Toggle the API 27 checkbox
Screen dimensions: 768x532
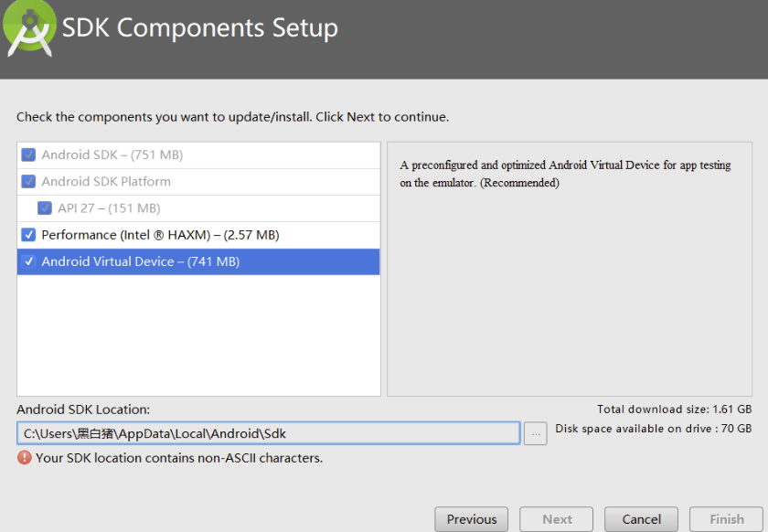coord(45,208)
